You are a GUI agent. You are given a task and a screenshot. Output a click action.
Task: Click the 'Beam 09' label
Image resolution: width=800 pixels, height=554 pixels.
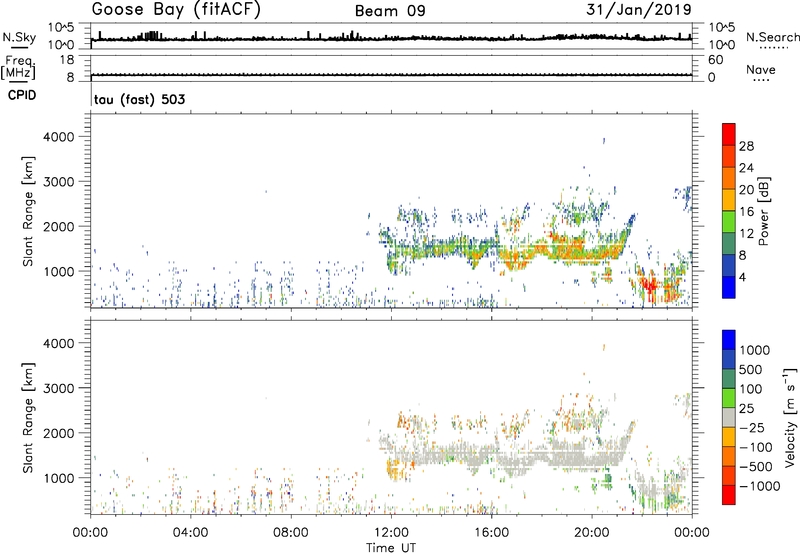pos(390,11)
